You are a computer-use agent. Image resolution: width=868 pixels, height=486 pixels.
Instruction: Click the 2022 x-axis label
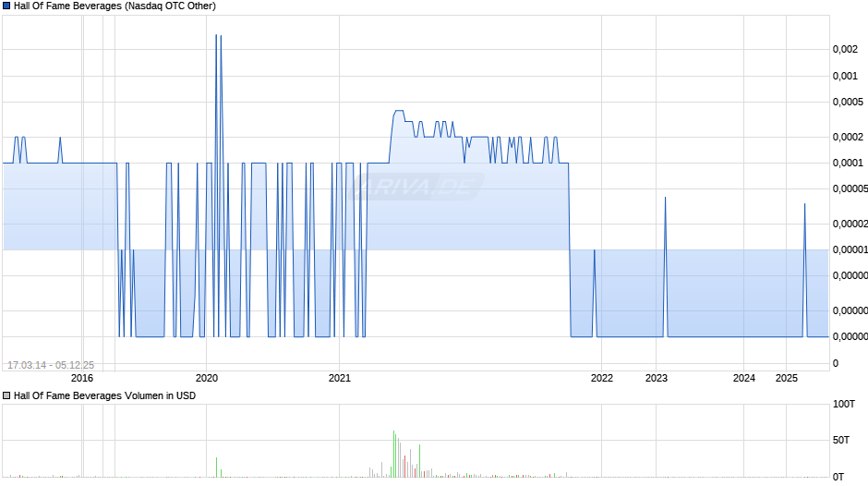click(602, 379)
